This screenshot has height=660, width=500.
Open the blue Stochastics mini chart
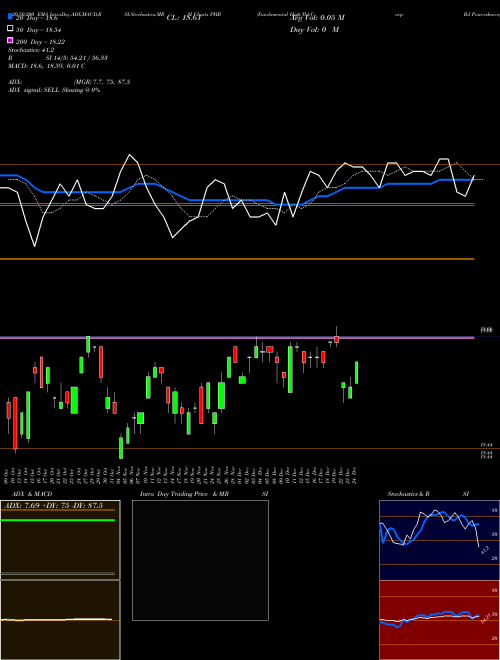[x=439, y=540]
